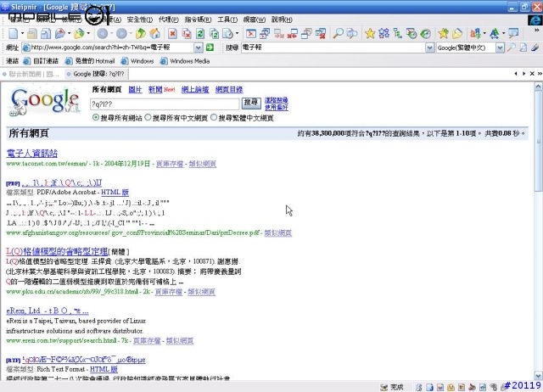543x392 pixels.
Task: Open dropdown arrow beside the New page icon
Action: [x=22, y=34]
